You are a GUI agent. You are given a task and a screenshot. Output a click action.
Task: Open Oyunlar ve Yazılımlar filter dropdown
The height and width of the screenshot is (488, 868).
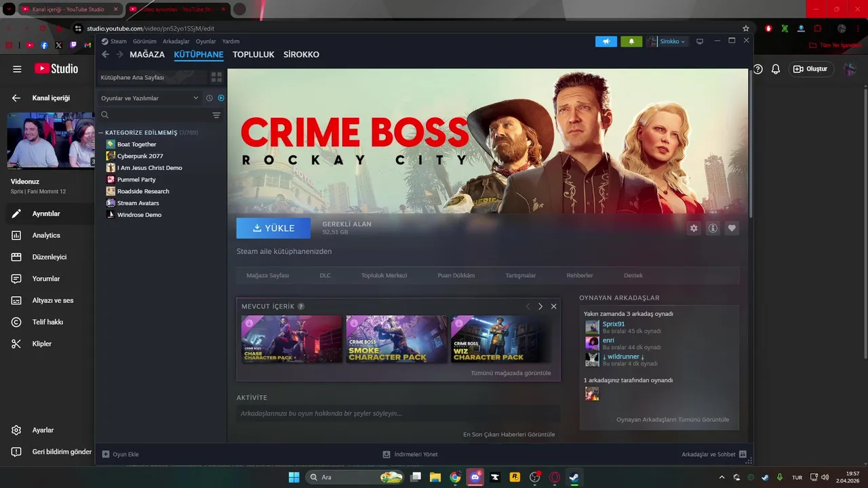(150, 98)
